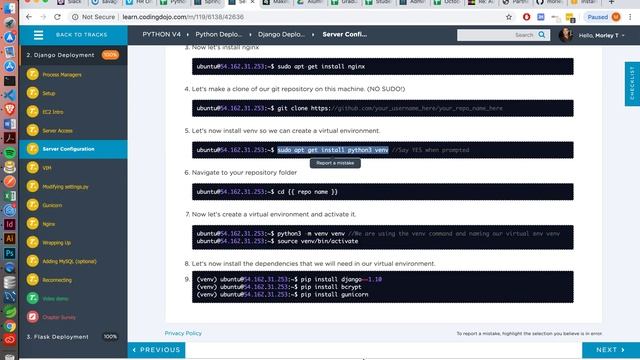
Task: Click the PREVIOUS button
Action: [156, 350]
